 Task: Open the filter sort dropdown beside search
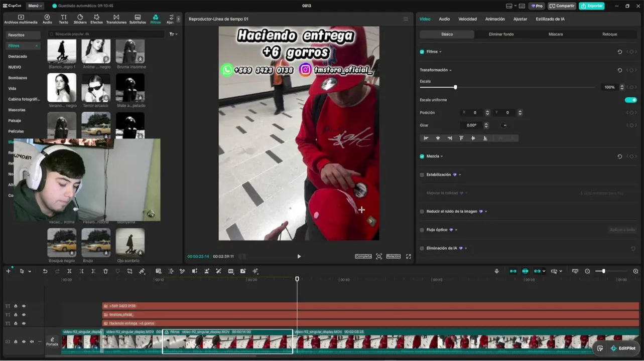click(x=173, y=34)
